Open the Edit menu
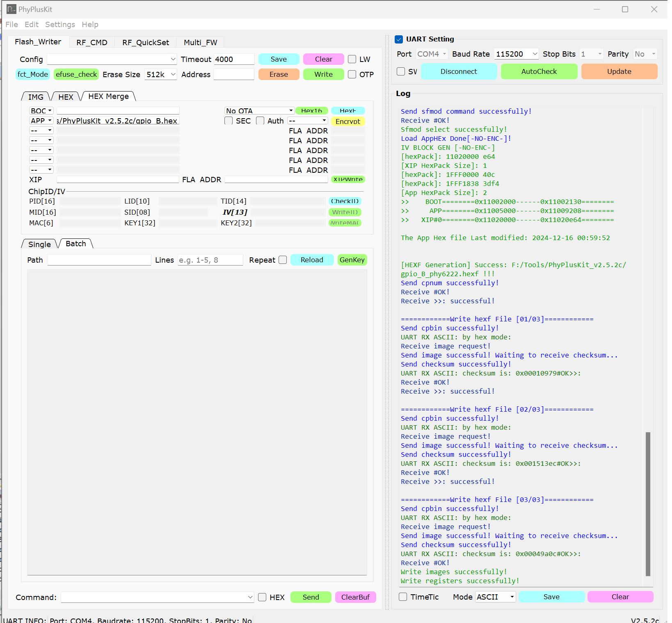Image resolution: width=672 pixels, height=623 pixels. pos(32,25)
